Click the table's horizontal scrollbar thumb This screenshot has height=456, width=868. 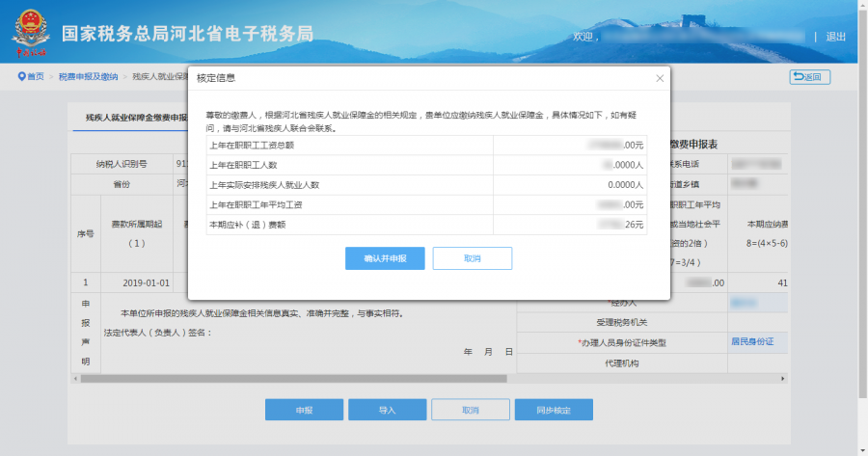pyautogui.click(x=289, y=379)
